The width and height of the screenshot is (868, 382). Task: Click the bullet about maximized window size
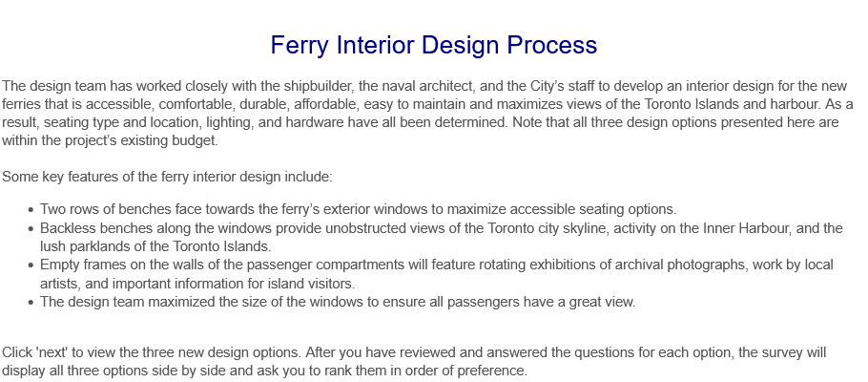[337, 302]
